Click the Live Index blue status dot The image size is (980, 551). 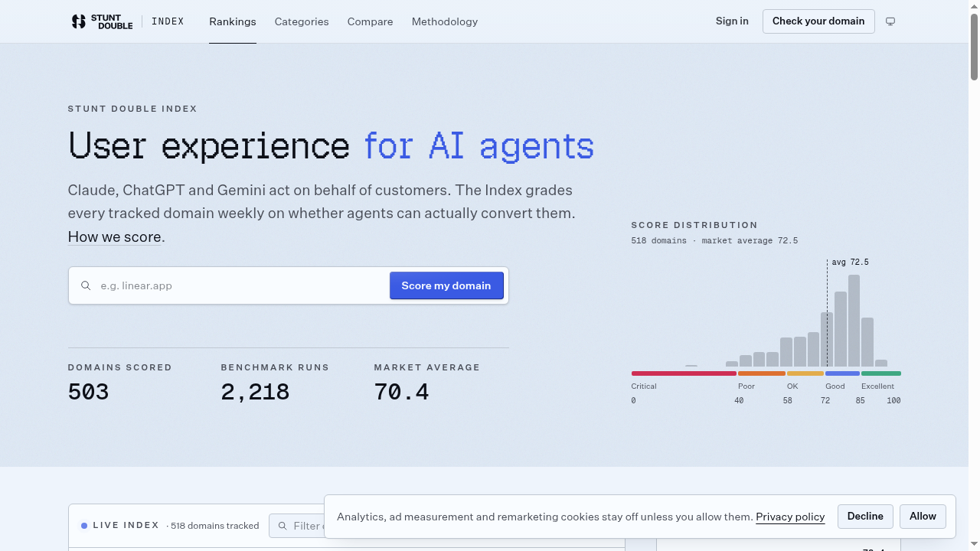click(84, 526)
